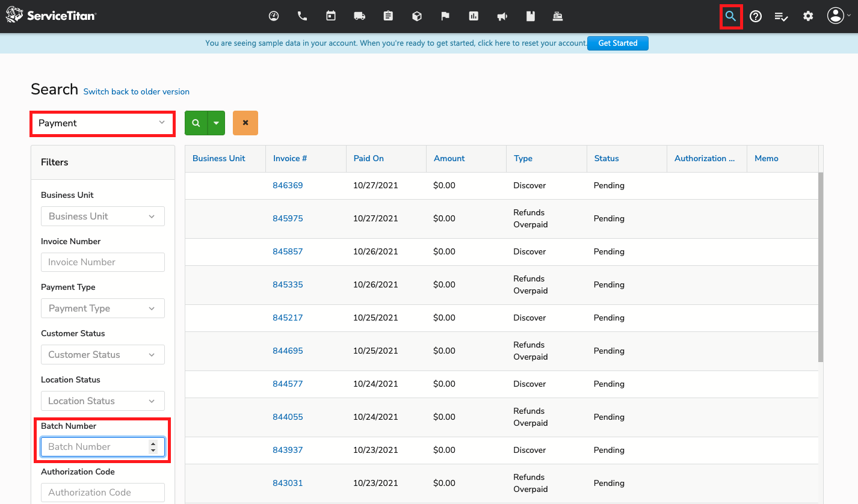Viewport: 858px width, 504px height.
Task: Open the Customer Status filter dropdown
Action: point(103,355)
